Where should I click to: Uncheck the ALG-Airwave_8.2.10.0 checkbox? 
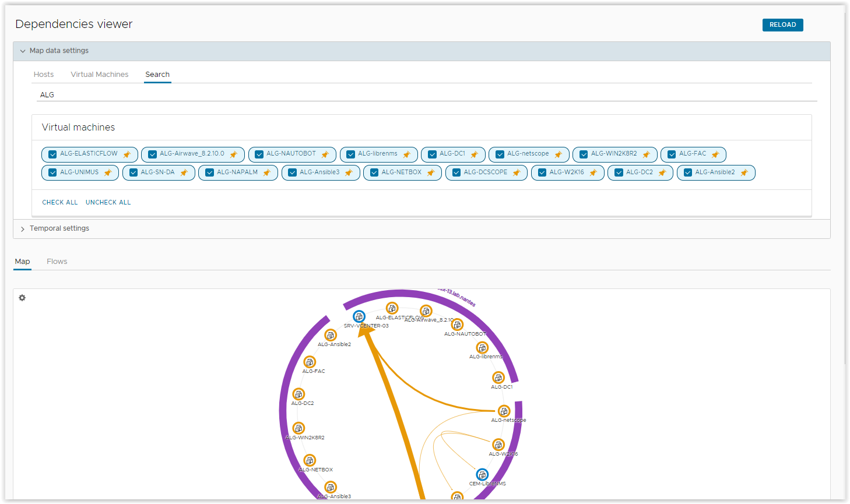point(152,154)
